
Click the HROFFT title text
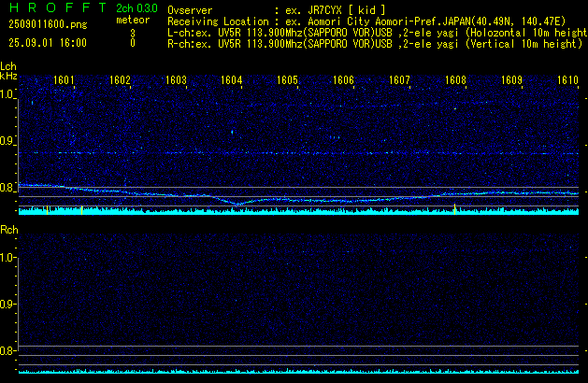(x=58, y=7)
